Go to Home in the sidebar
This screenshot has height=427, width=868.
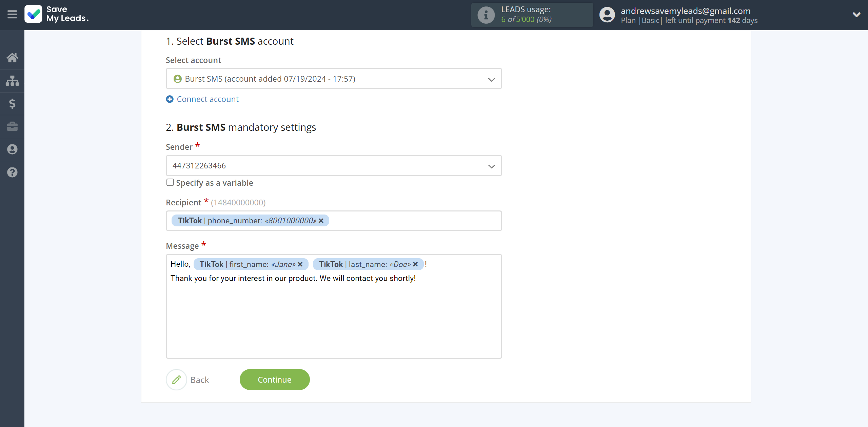point(12,58)
